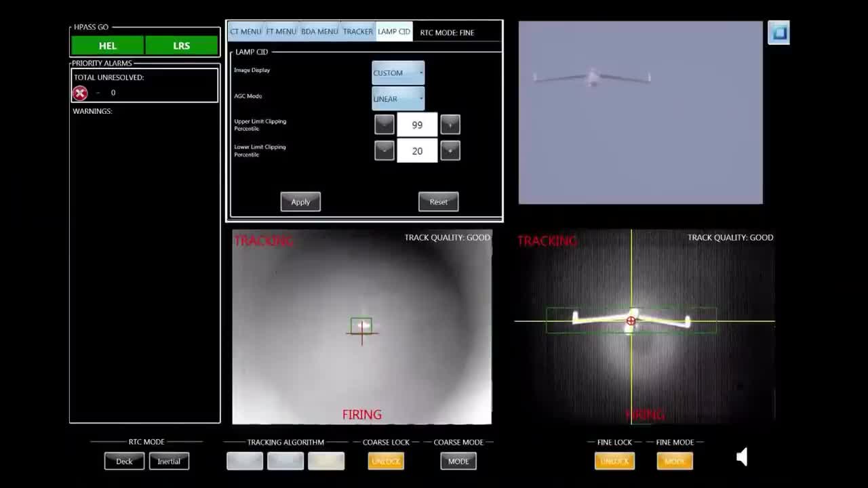This screenshot has width=868, height=488.
Task: Increase Lower Limit Clipping Percentile
Action: point(450,150)
